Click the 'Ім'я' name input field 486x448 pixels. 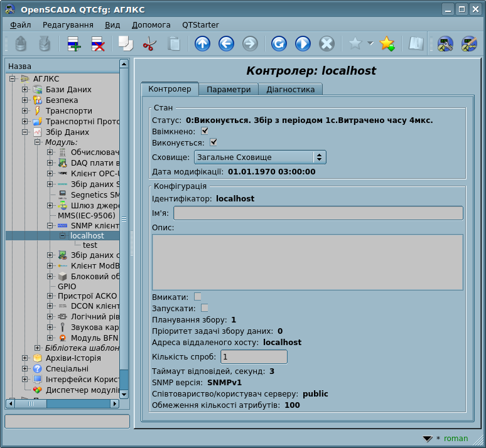pyautogui.click(x=318, y=213)
